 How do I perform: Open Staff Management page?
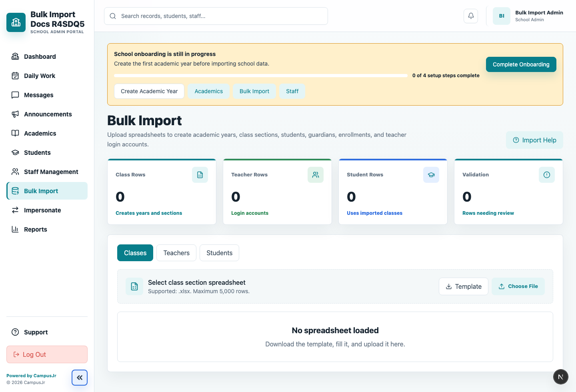[x=47, y=172]
